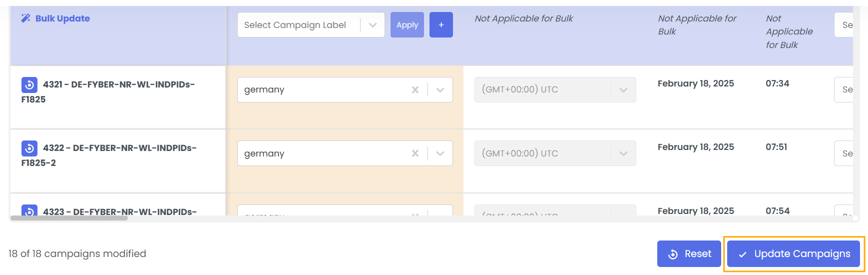Click the Bulk Update magic wand icon
868x275 pixels.
click(x=25, y=18)
